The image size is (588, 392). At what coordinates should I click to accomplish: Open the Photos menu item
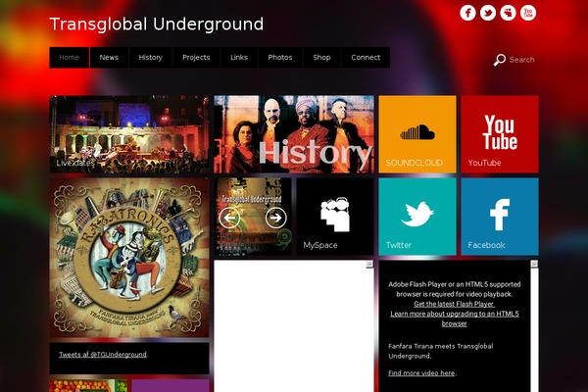280,58
